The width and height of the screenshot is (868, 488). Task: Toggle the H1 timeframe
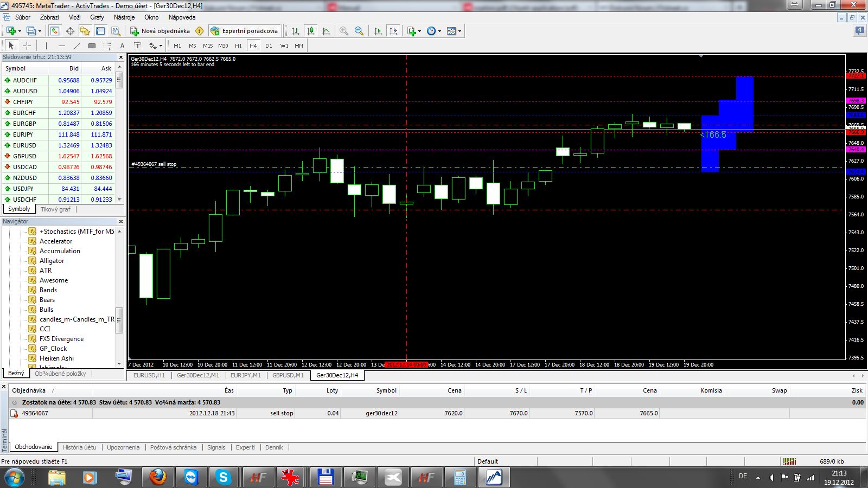pos(238,46)
